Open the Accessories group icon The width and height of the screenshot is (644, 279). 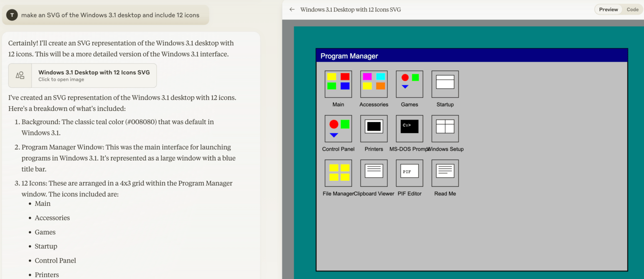(374, 84)
